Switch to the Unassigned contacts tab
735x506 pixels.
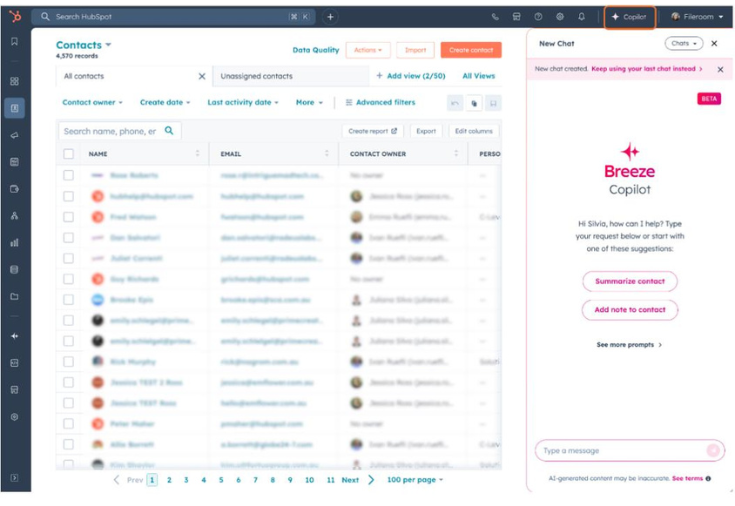pyautogui.click(x=256, y=76)
